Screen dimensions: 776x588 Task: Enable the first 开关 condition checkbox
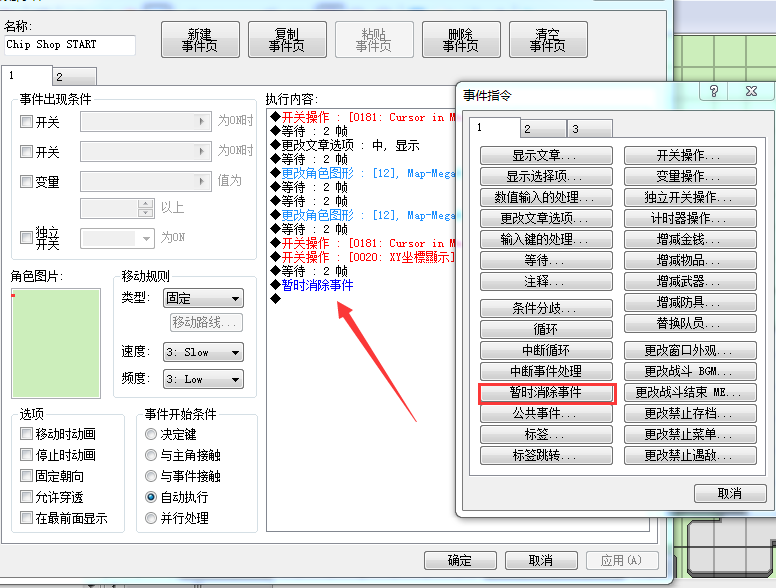coord(26,121)
